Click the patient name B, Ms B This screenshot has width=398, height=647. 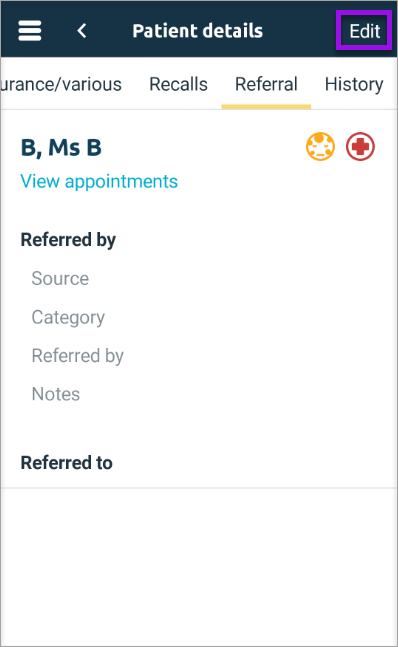click(61, 148)
